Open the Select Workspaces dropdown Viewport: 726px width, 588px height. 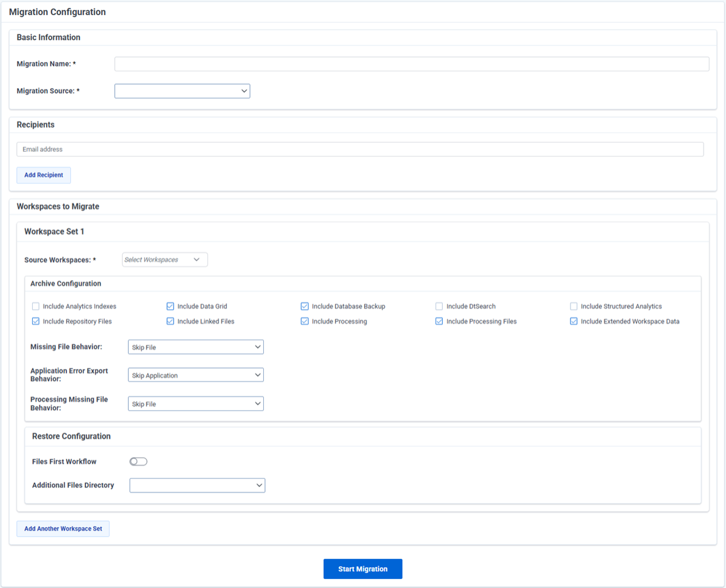pos(165,259)
